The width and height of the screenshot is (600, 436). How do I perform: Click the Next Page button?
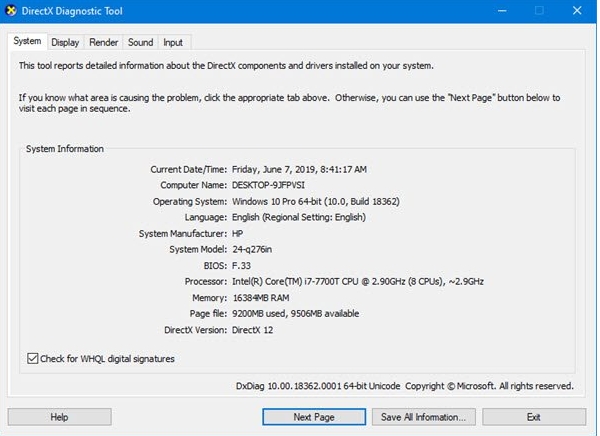pyautogui.click(x=314, y=416)
